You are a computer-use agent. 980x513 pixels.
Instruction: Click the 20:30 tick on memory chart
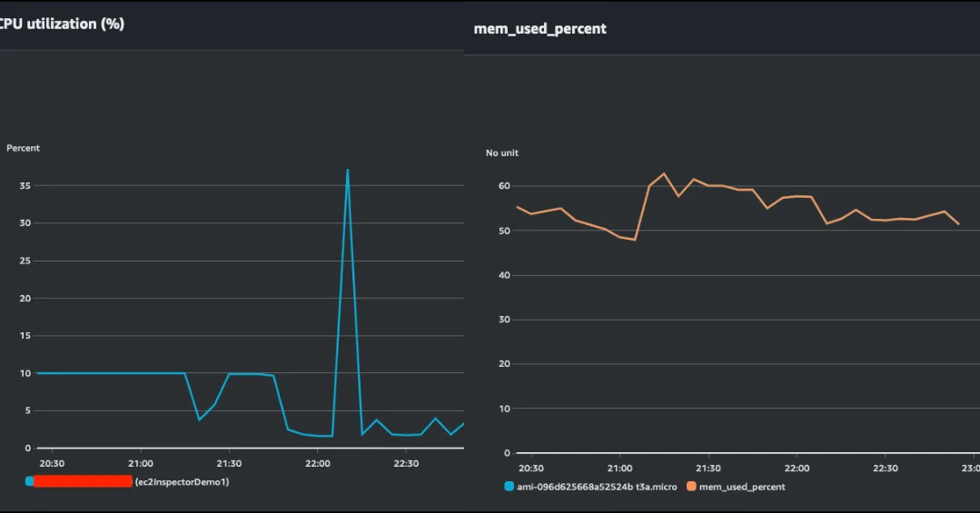531,468
